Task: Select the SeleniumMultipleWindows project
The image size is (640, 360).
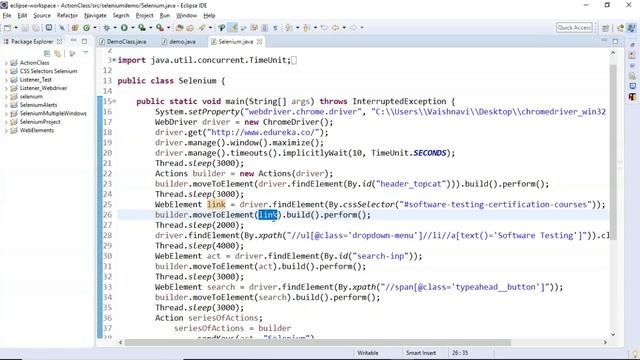Action: tap(53, 113)
